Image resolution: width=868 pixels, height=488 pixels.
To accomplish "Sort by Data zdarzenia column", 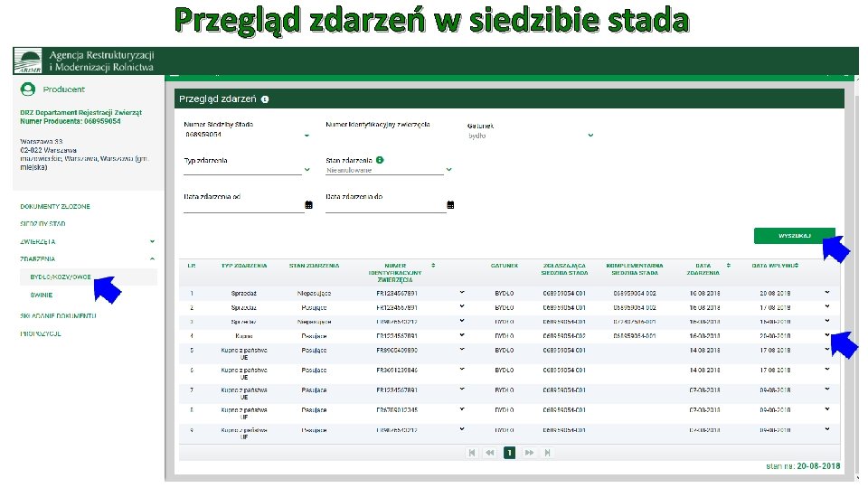I will point(729,266).
